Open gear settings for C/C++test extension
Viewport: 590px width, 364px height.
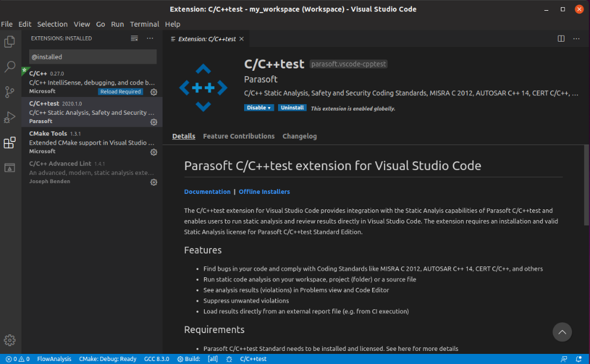(x=154, y=122)
